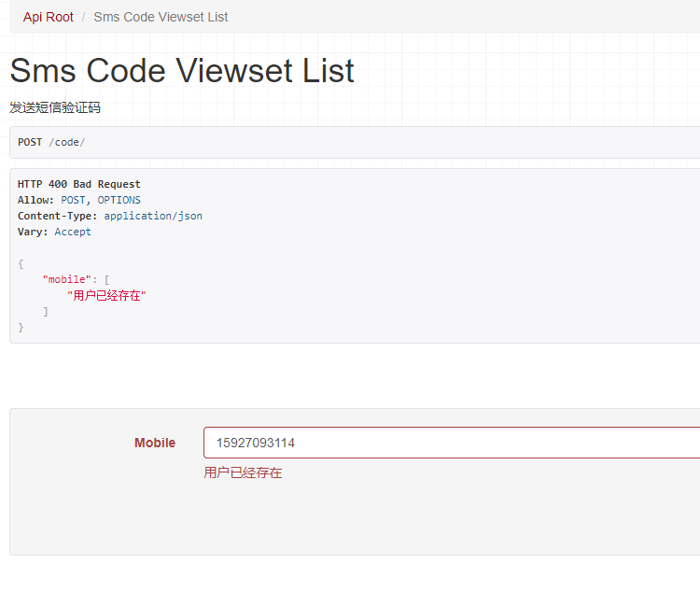This screenshot has width=700, height=592.
Task: Click the "mobile" key in JSON response
Action: [70, 279]
